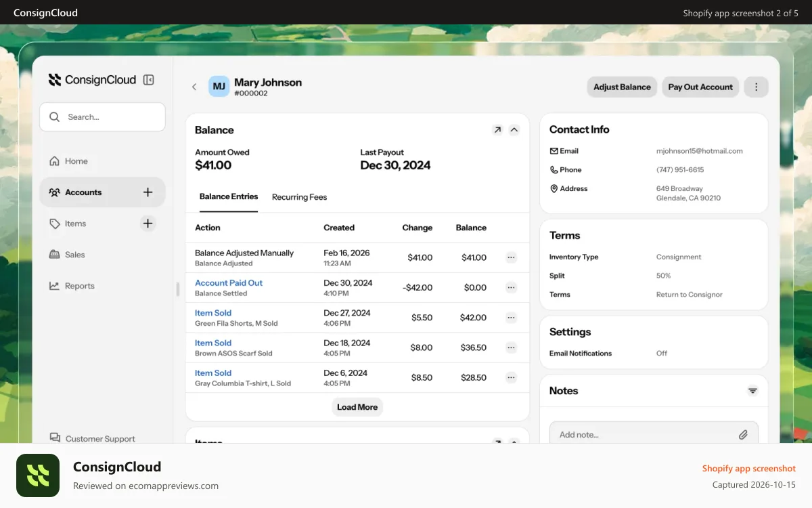
Task: Click the Sales register icon
Action: 54,255
